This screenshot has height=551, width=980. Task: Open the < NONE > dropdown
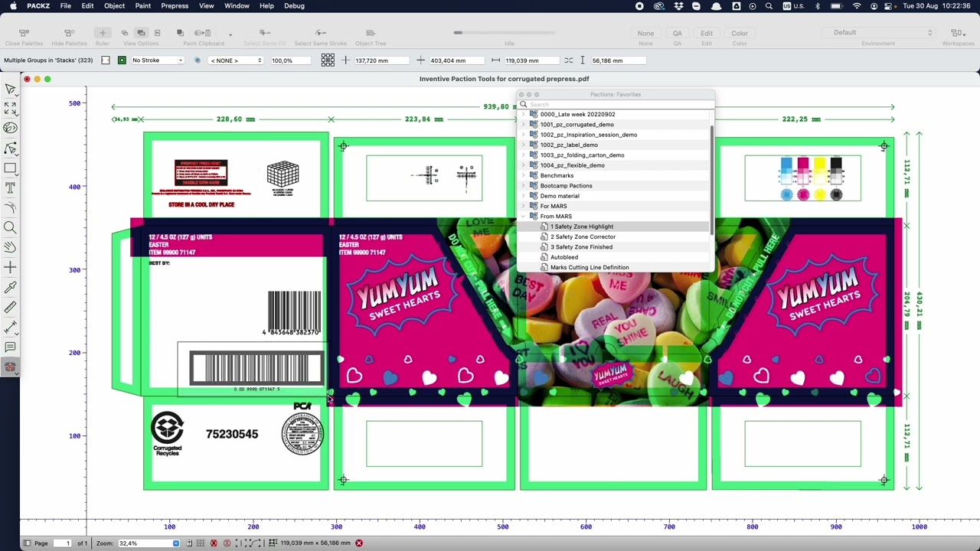pyautogui.click(x=236, y=60)
